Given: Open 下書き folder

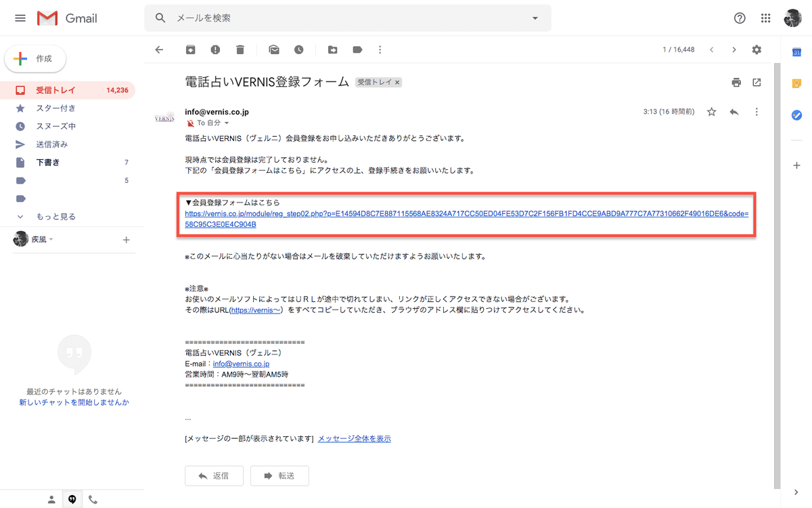Looking at the screenshot, I should 68,163.
